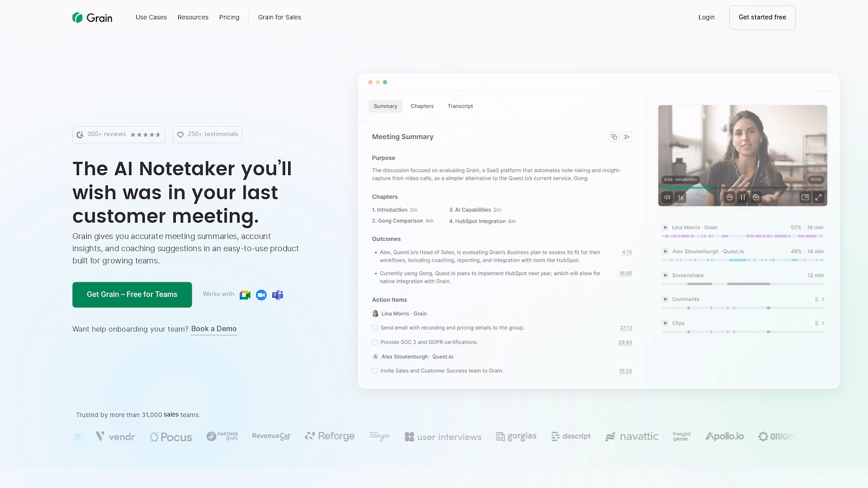
Task: Open picture-in-picture mode for the video
Action: click(805, 197)
